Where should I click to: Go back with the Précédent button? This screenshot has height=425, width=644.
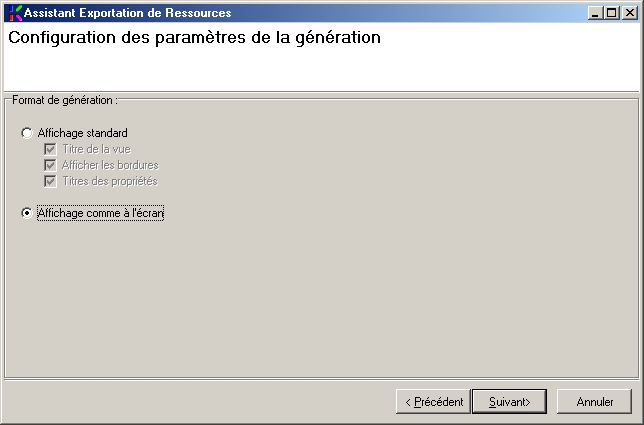[x=433, y=402]
